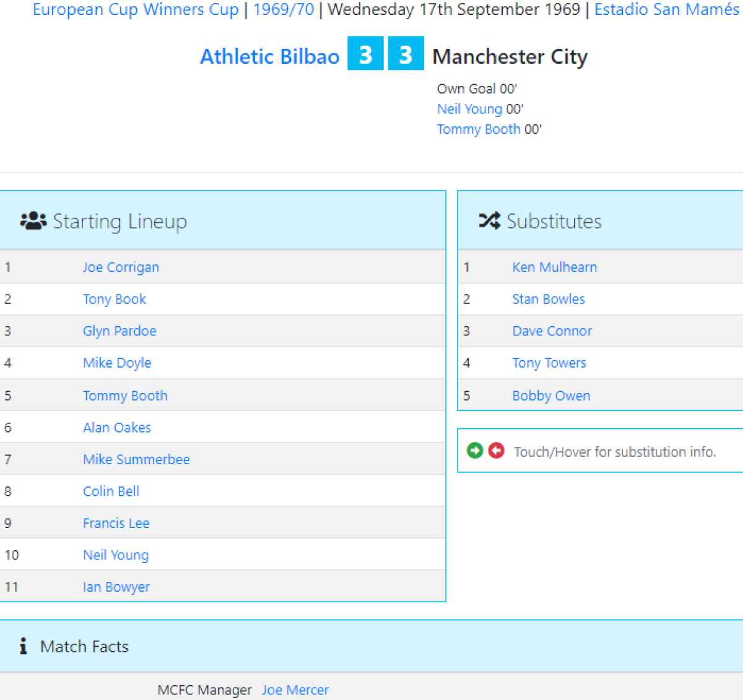Click the Substitutes shuffle icon
The height and width of the screenshot is (700, 743).
pos(489,221)
